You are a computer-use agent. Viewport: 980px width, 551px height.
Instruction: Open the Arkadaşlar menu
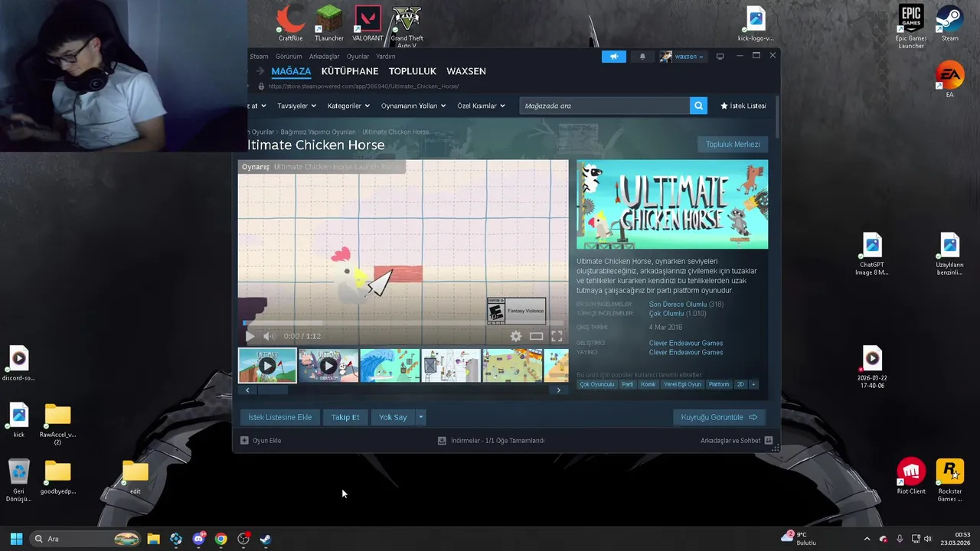[324, 57]
